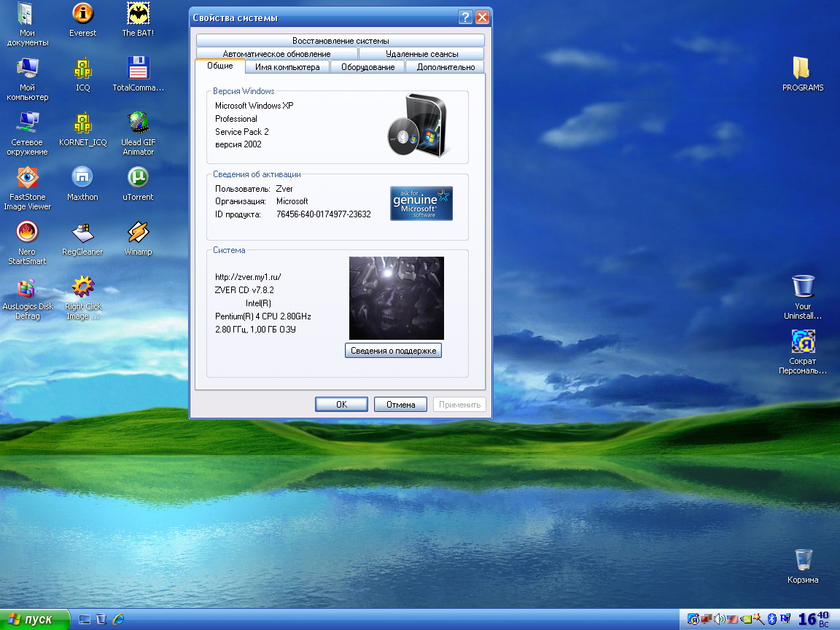Select the Winamp desktop shortcut
Image resolution: width=840 pixels, height=630 pixels.
pyautogui.click(x=138, y=238)
